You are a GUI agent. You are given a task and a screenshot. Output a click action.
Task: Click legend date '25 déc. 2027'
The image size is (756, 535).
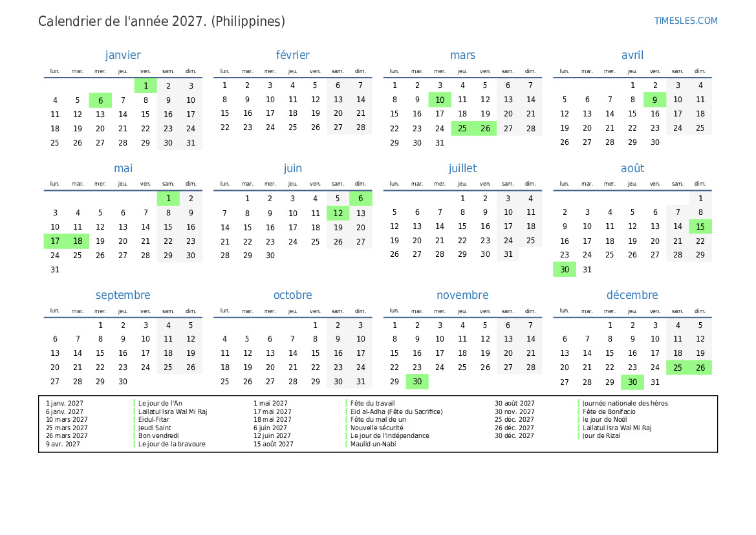coord(514,420)
